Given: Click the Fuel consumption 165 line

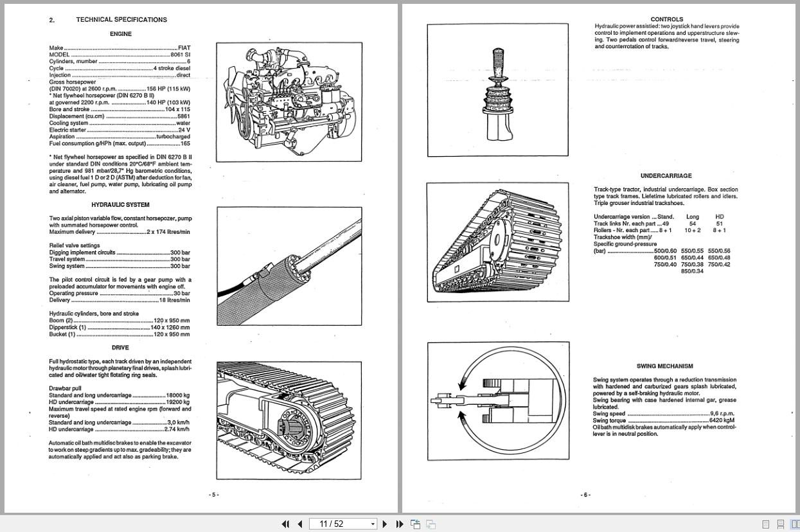Looking at the screenshot, I should pyautogui.click(x=120, y=143).
